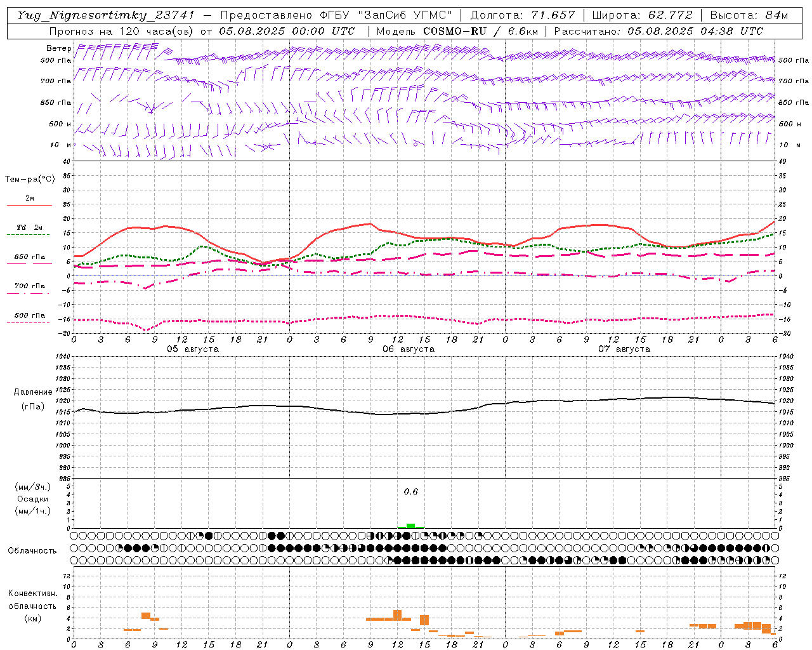This screenshot has width=812, height=650.
Task: Click forecast start time 05.08.2025 00:00 UTC
Action: (287, 31)
